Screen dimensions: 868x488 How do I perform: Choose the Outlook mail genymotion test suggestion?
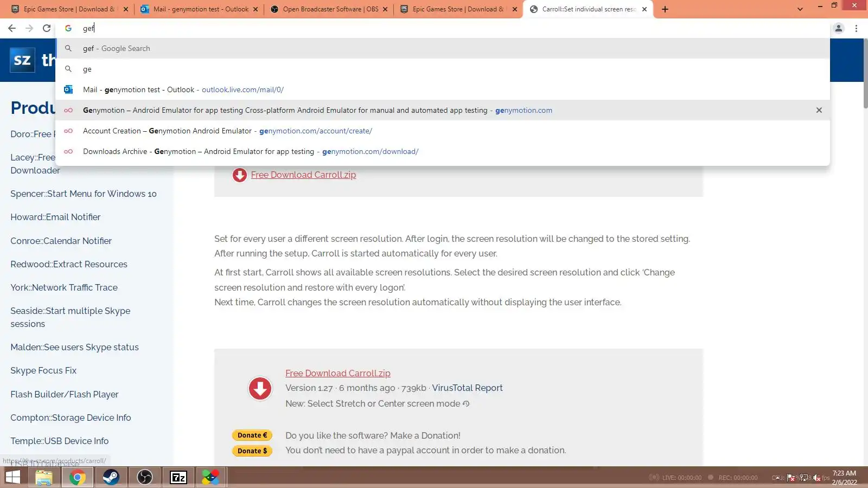(x=443, y=89)
